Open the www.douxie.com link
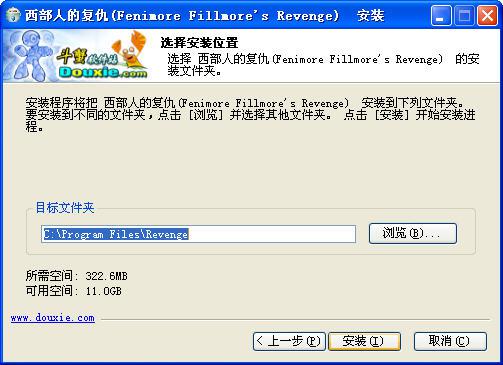The width and height of the screenshot is (503, 365). [x=53, y=318]
